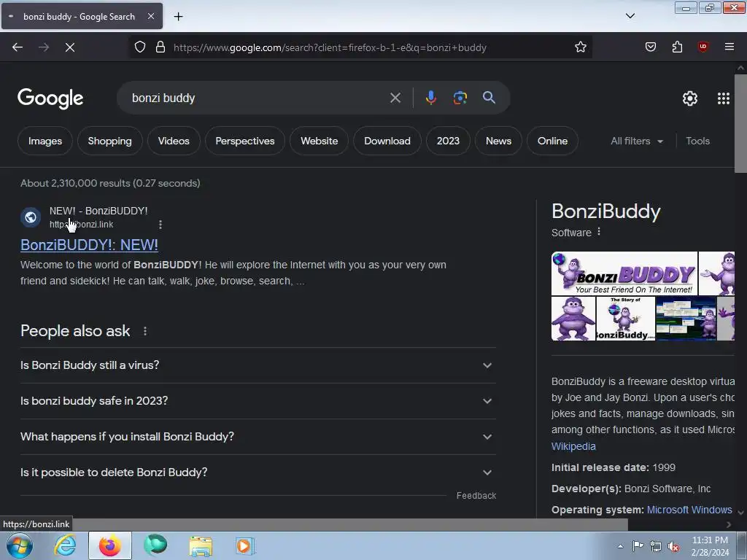Filter results by Shopping

coord(109,141)
